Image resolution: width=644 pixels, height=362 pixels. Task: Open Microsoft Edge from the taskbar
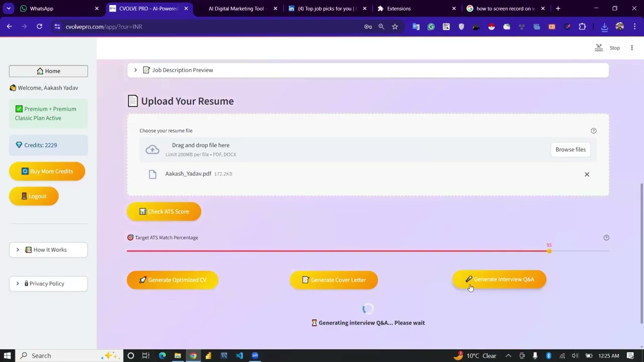pyautogui.click(x=162, y=355)
